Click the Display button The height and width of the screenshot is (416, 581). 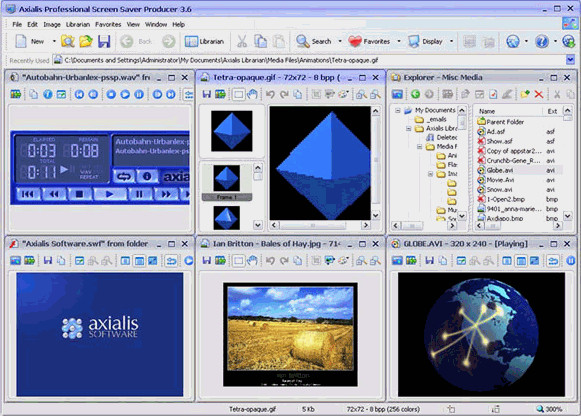tap(425, 41)
